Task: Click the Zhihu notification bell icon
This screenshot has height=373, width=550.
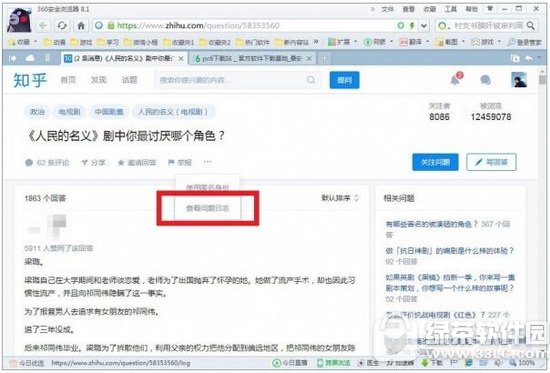Action: coord(456,80)
